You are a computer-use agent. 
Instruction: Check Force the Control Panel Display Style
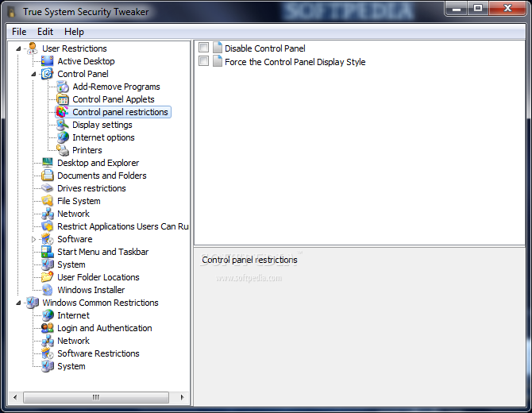click(x=203, y=61)
